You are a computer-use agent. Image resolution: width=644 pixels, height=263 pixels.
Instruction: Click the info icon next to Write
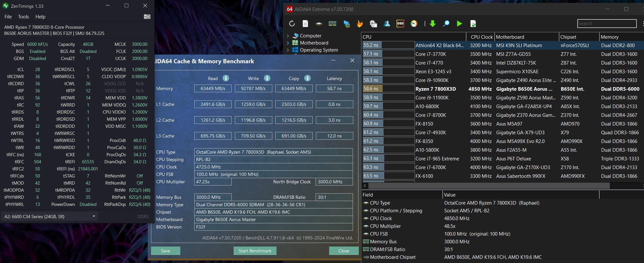coord(267,78)
